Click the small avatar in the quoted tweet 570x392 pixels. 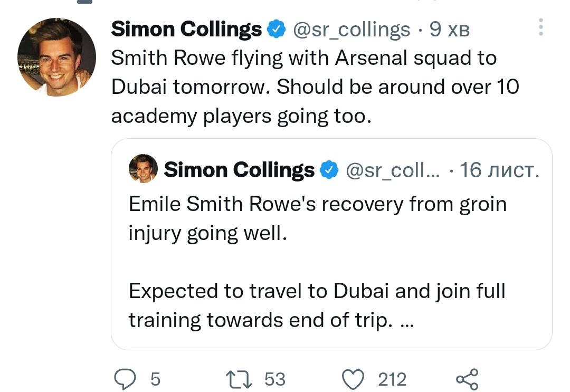[143, 169]
